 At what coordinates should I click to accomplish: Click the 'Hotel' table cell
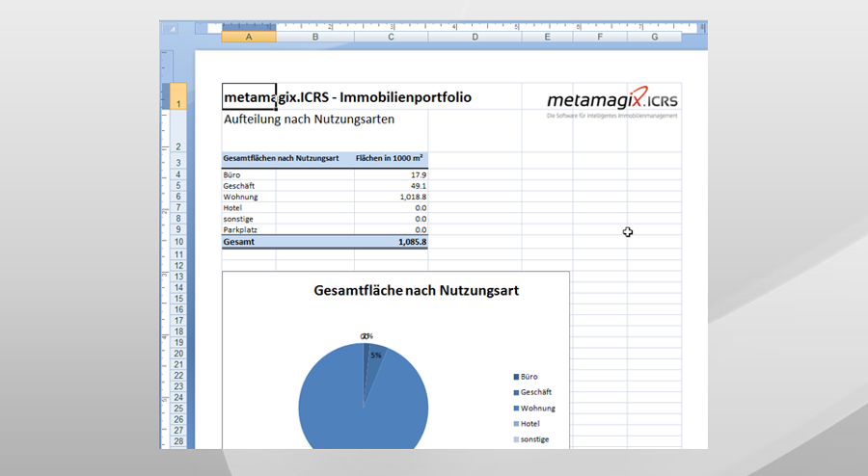pos(249,208)
